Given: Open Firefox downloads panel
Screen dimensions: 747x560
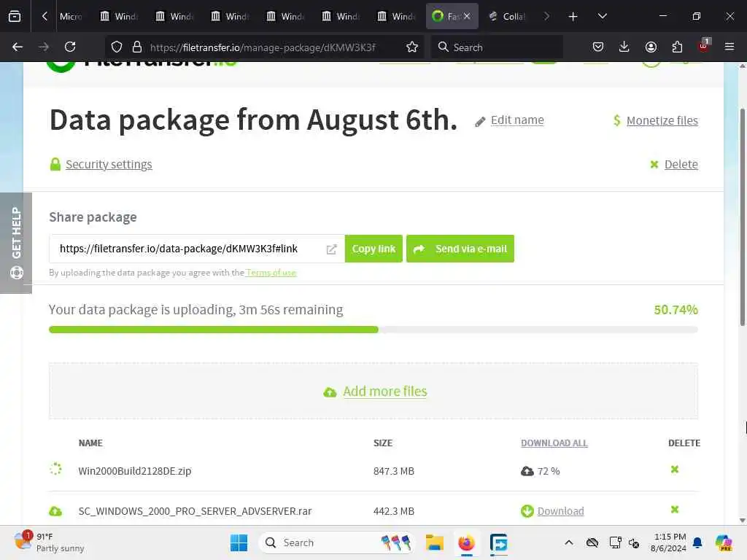Looking at the screenshot, I should (624, 47).
